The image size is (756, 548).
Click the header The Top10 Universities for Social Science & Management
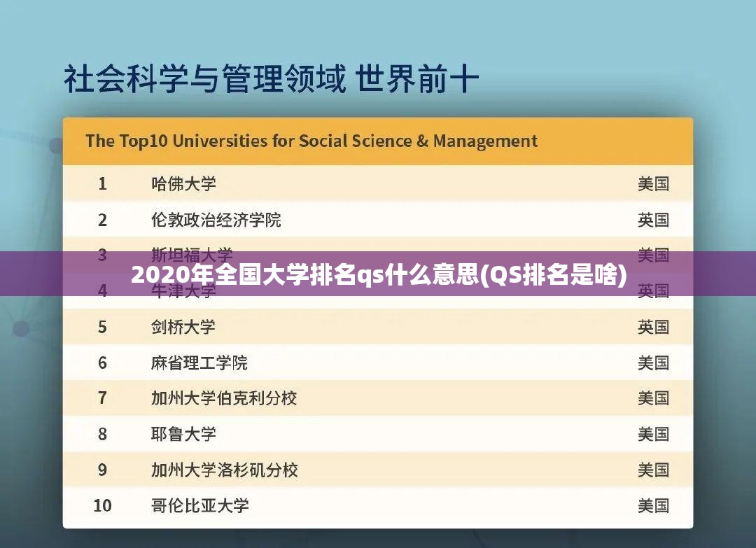coord(311,141)
